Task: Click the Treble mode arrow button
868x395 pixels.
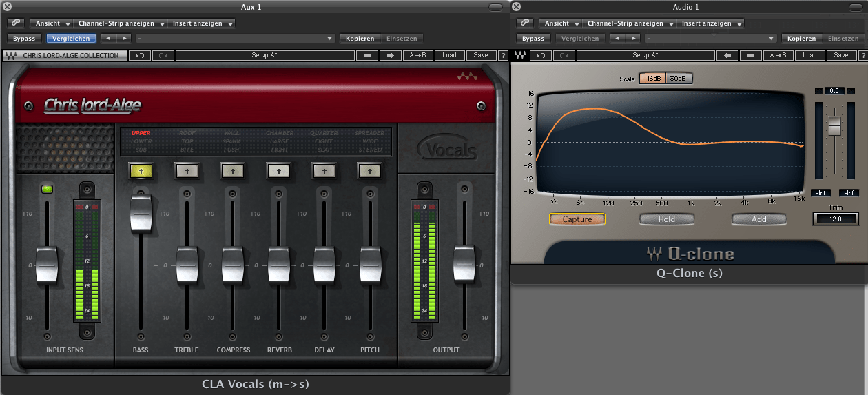Action: point(187,170)
